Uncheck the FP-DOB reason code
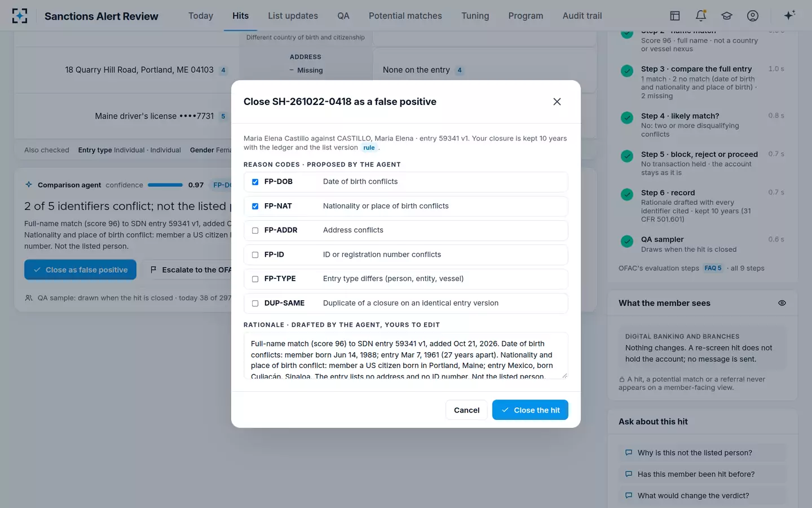Viewport: 812px width, 508px height. coord(255,182)
